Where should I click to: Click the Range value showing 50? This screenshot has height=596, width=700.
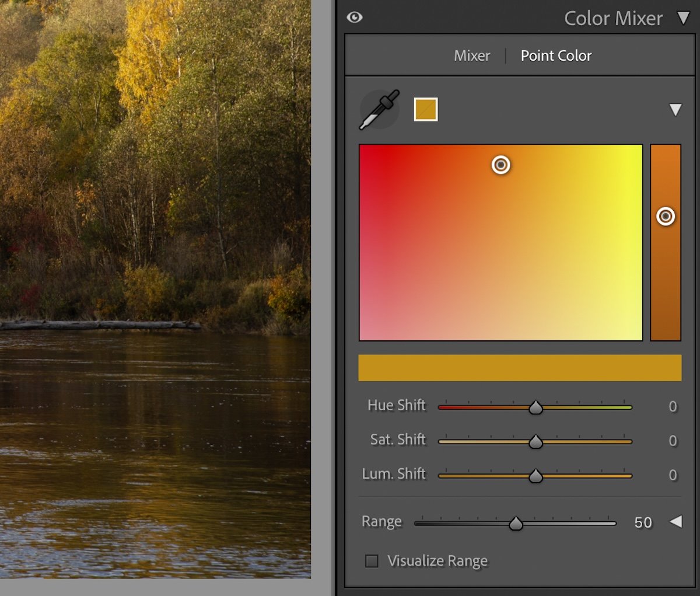point(642,522)
